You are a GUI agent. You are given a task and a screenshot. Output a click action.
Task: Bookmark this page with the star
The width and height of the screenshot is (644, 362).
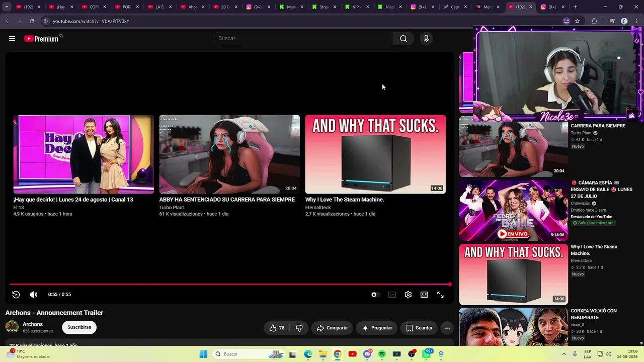(577, 21)
